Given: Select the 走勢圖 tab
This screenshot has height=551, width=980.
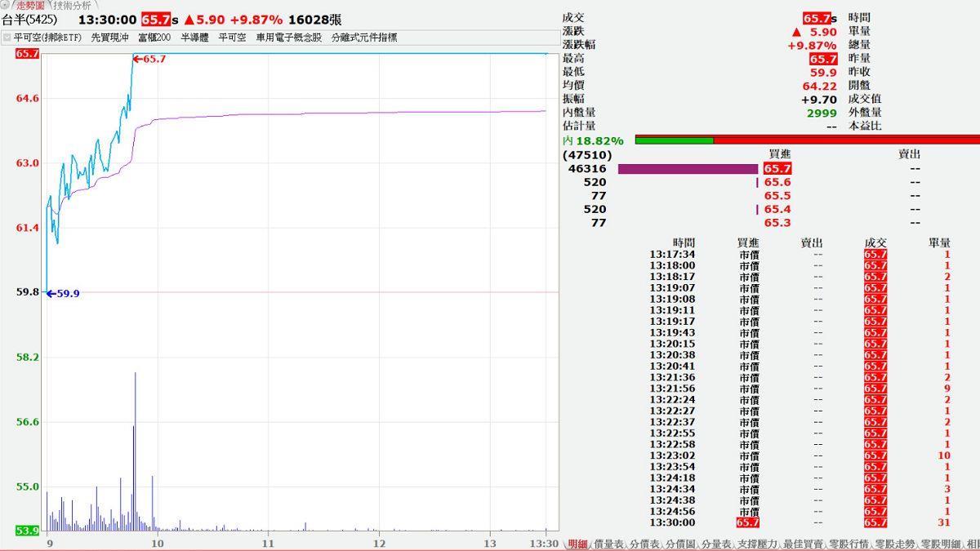Looking at the screenshot, I should 31,6.
